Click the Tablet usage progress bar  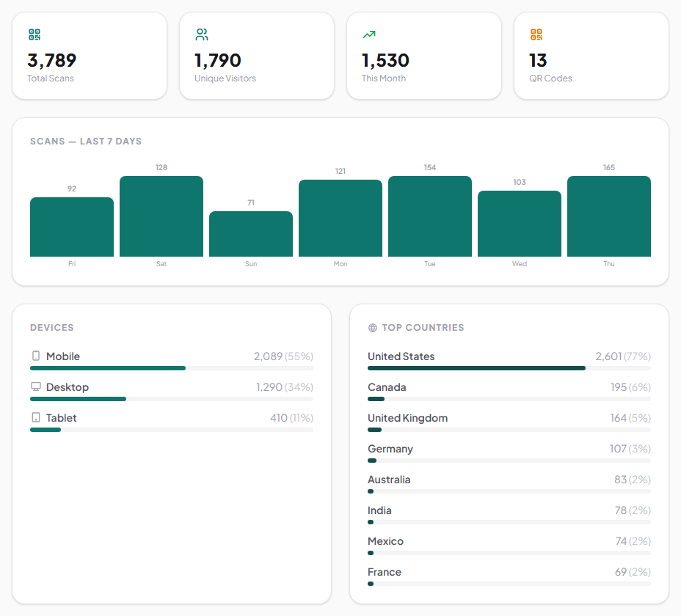coord(172,430)
